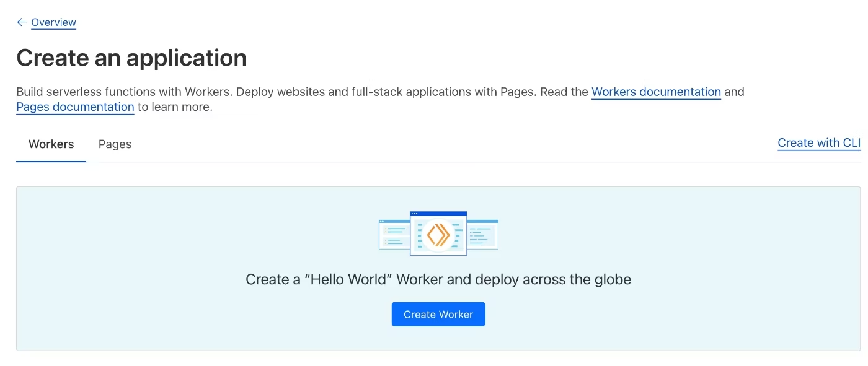Image resolution: width=868 pixels, height=366 pixels.
Task: Click the Create an application heading
Action: 131,58
